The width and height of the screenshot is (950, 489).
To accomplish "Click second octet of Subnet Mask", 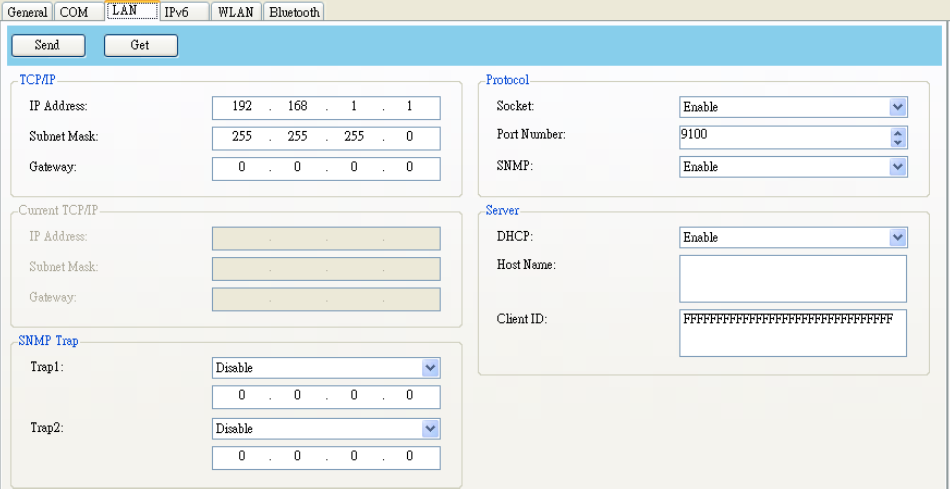I will pyautogui.click(x=297, y=137).
